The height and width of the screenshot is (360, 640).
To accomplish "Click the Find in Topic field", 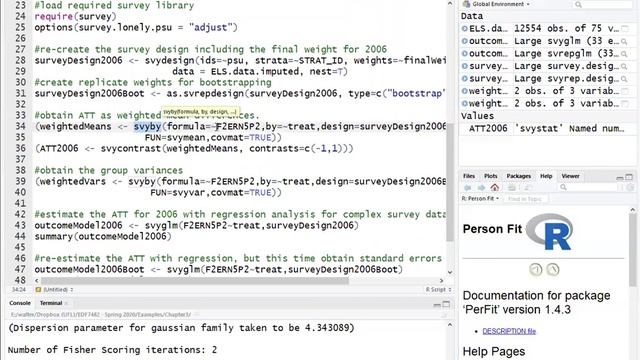I will tap(525, 199).
